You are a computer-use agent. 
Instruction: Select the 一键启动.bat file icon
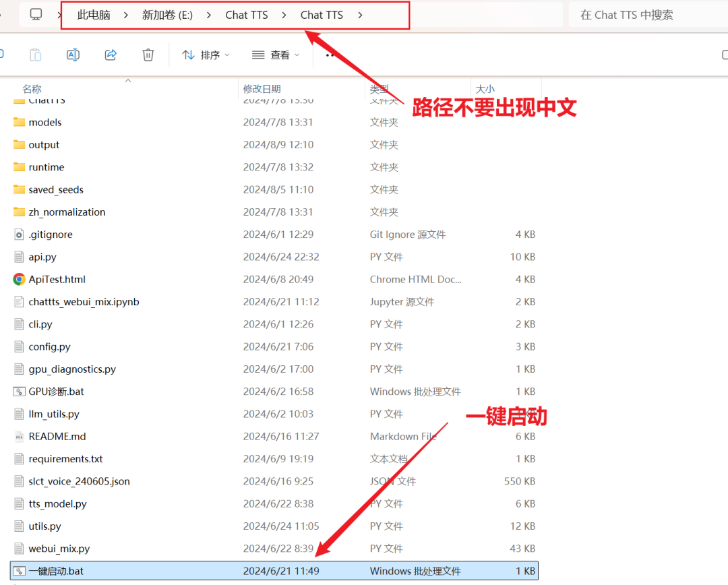coord(19,571)
